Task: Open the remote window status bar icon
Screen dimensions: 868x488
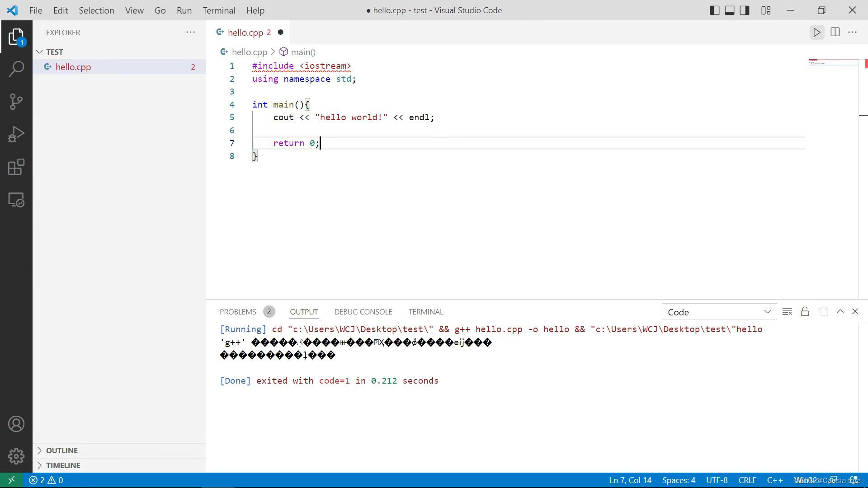Action: point(11,480)
